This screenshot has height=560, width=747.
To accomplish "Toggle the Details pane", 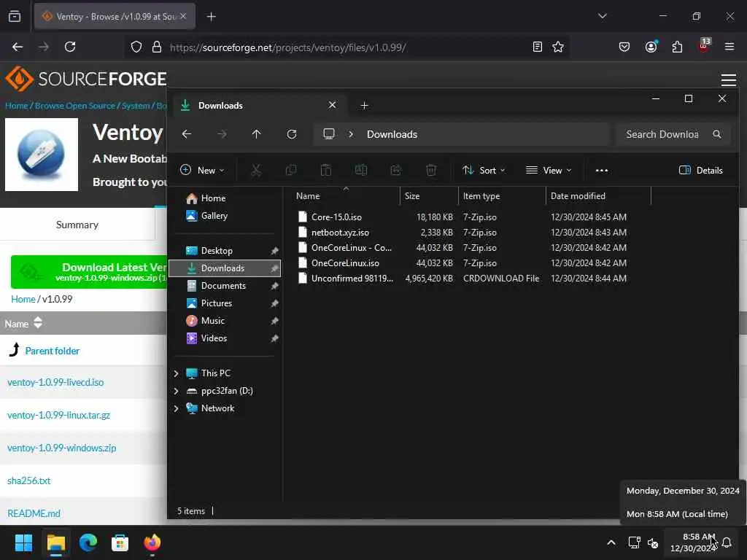I will pyautogui.click(x=701, y=170).
